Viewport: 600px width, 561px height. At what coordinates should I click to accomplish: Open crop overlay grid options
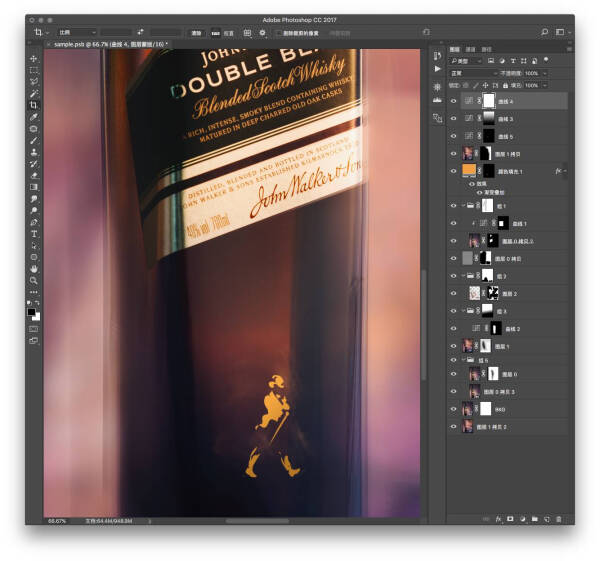pyautogui.click(x=247, y=33)
